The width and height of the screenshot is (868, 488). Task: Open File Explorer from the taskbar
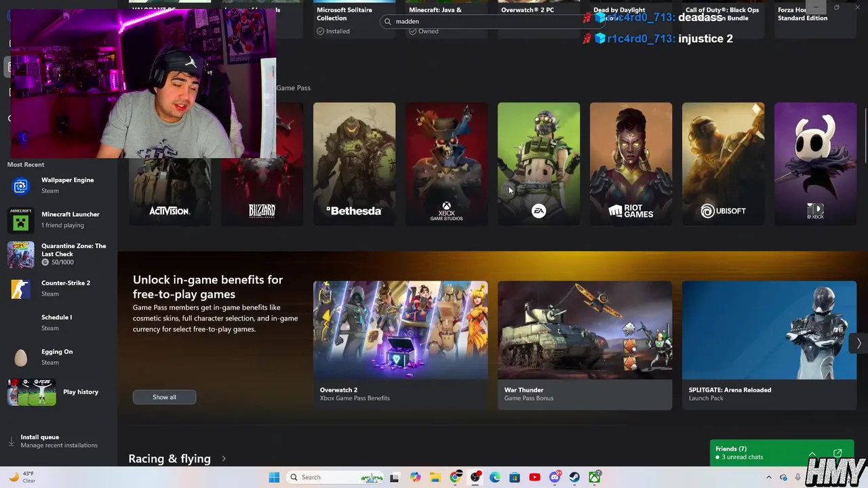click(x=435, y=477)
